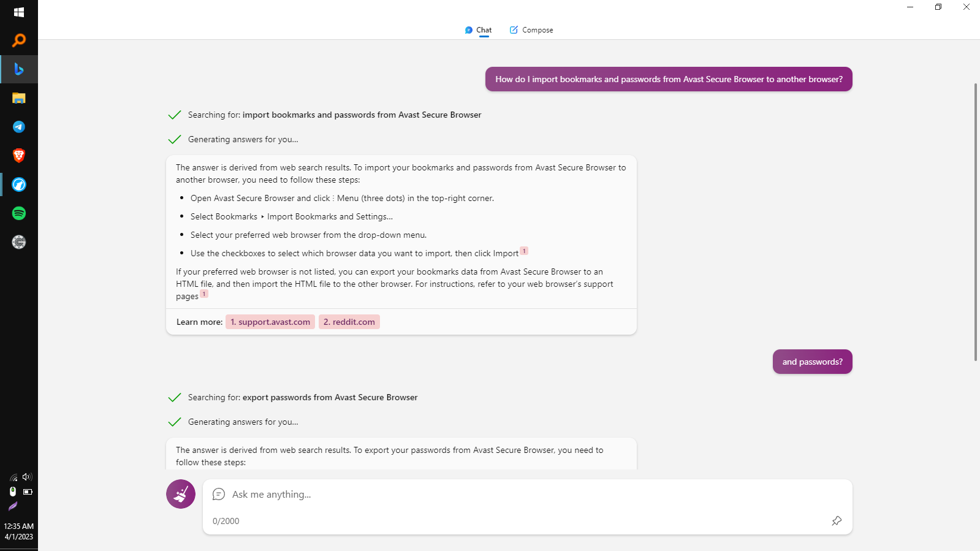980x551 pixels.
Task: Open the blue compass browser icon
Action: [19, 184]
